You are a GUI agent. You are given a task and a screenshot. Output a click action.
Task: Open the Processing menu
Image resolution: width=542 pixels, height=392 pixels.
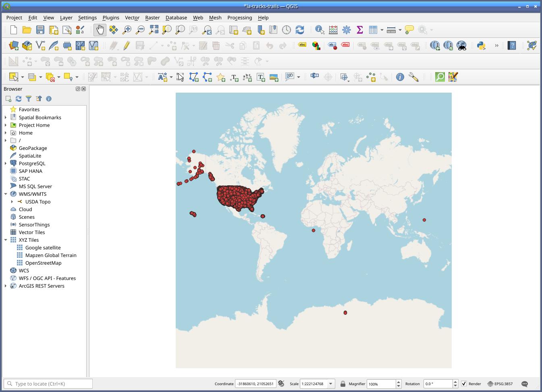click(x=239, y=18)
